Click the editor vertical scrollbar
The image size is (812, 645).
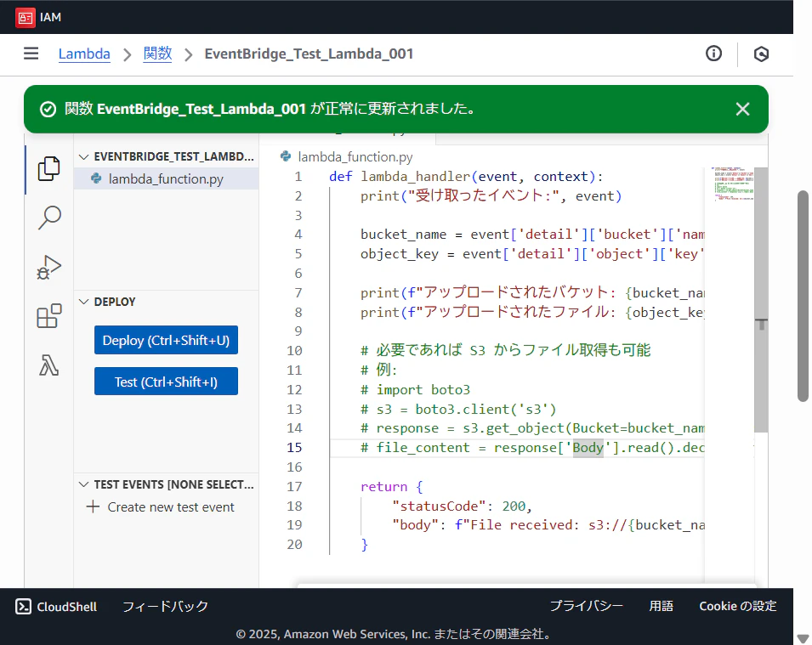(x=761, y=299)
